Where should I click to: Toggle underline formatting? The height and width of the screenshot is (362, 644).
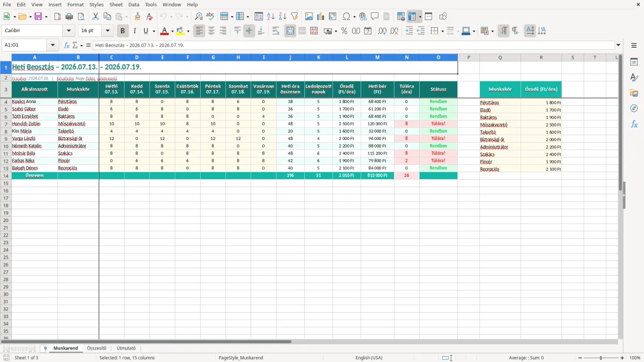point(146,31)
